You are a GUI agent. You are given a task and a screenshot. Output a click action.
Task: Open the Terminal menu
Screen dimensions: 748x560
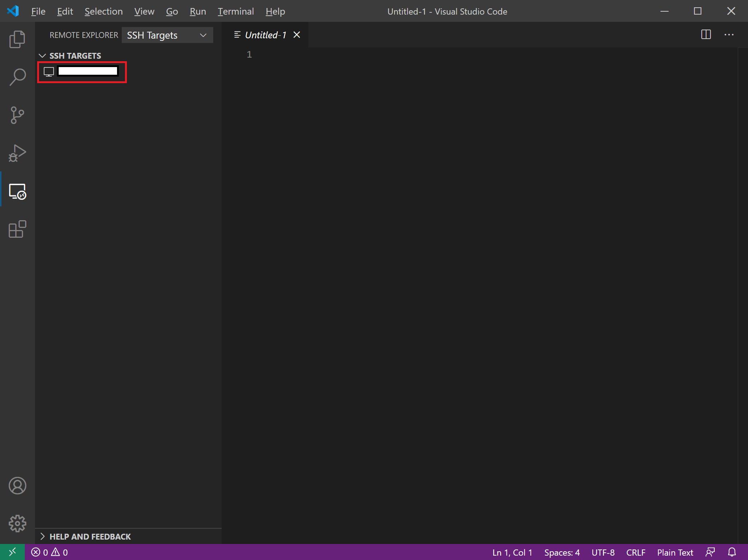[235, 11]
